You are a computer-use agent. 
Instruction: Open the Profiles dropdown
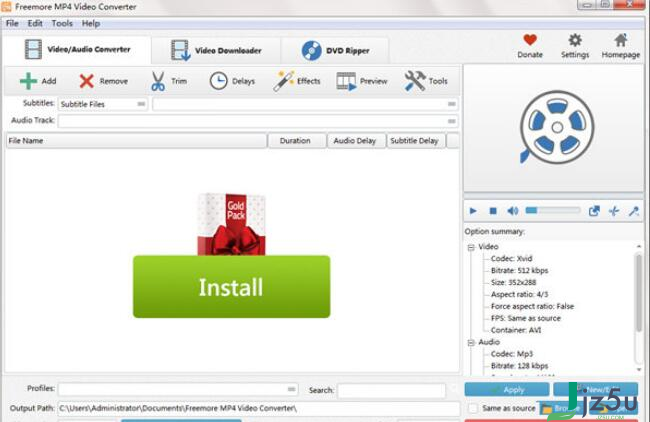(x=178, y=389)
